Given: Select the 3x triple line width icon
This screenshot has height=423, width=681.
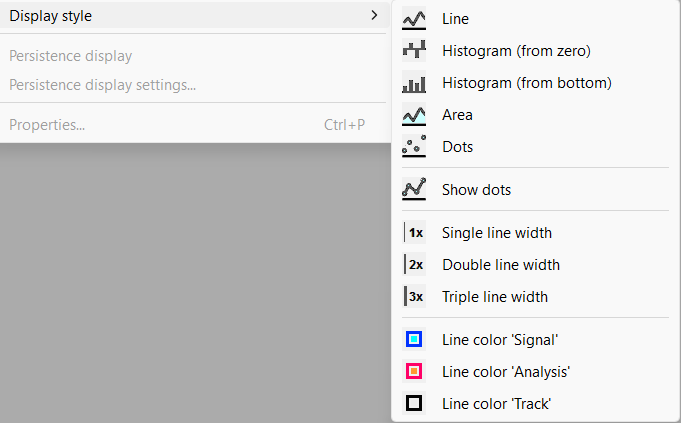Looking at the screenshot, I should 414,297.
